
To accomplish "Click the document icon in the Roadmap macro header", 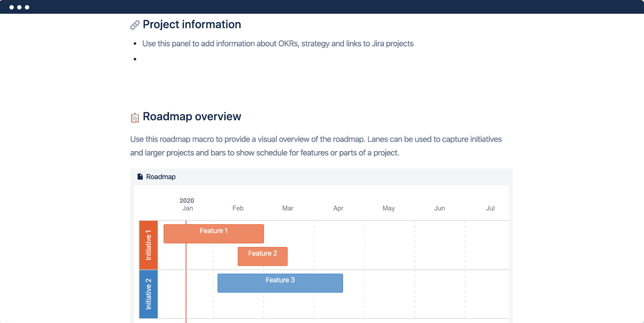I will point(140,177).
